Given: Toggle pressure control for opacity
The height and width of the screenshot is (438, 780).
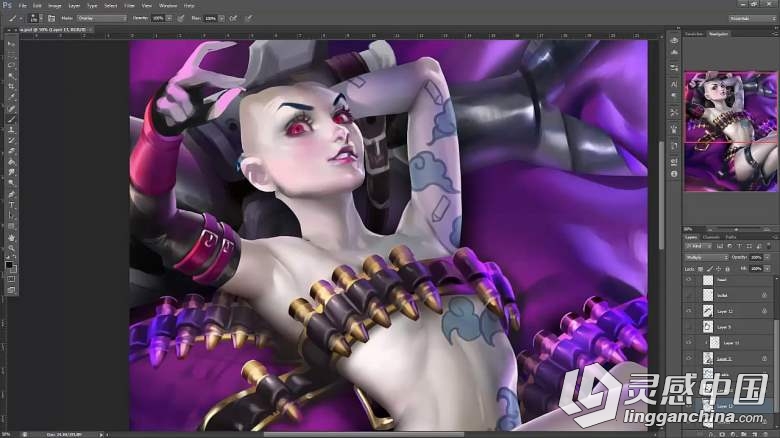Looking at the screenshot, I should click(x=181, y=18).
